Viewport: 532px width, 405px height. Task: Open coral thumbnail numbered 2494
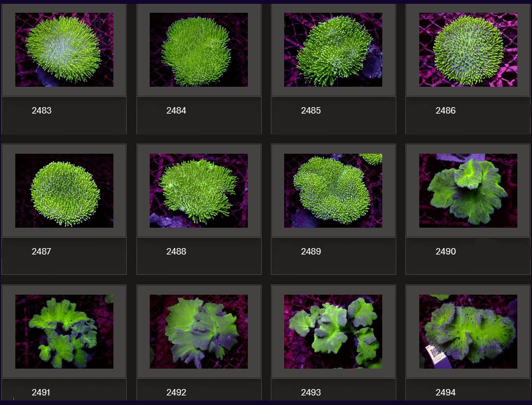point(468,332)
